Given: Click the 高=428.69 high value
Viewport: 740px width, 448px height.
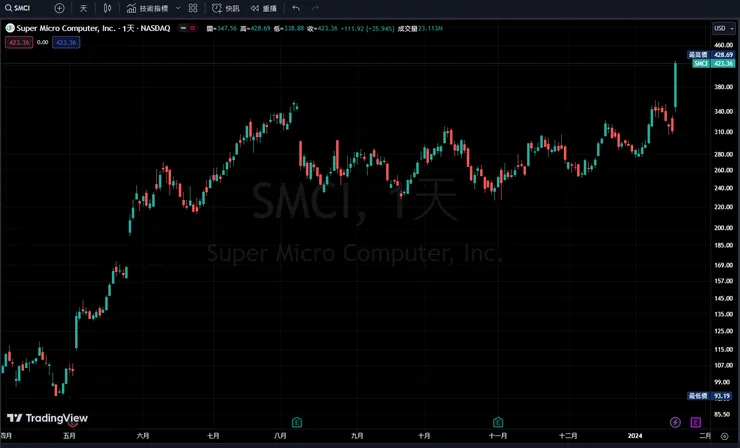Looking at the screenshot, I should 255,28.
